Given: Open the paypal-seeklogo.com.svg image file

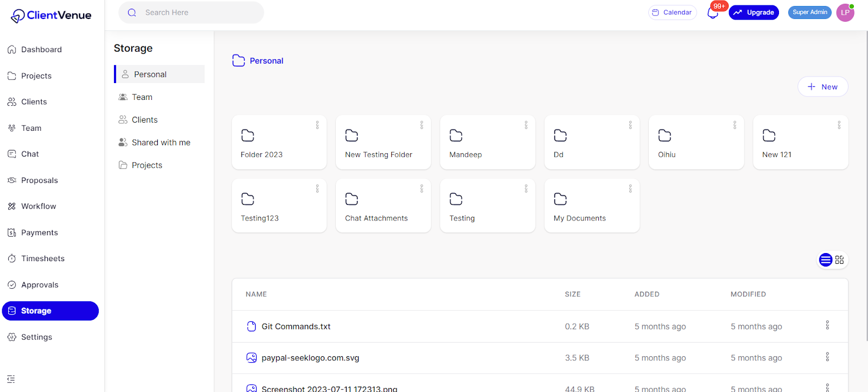Looking at the screenshot, I should 310,358.
